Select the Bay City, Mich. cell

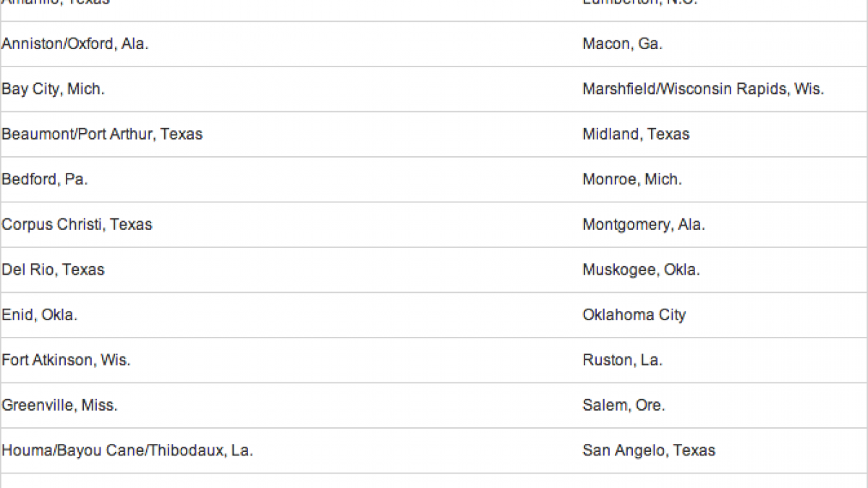[53, 89]
